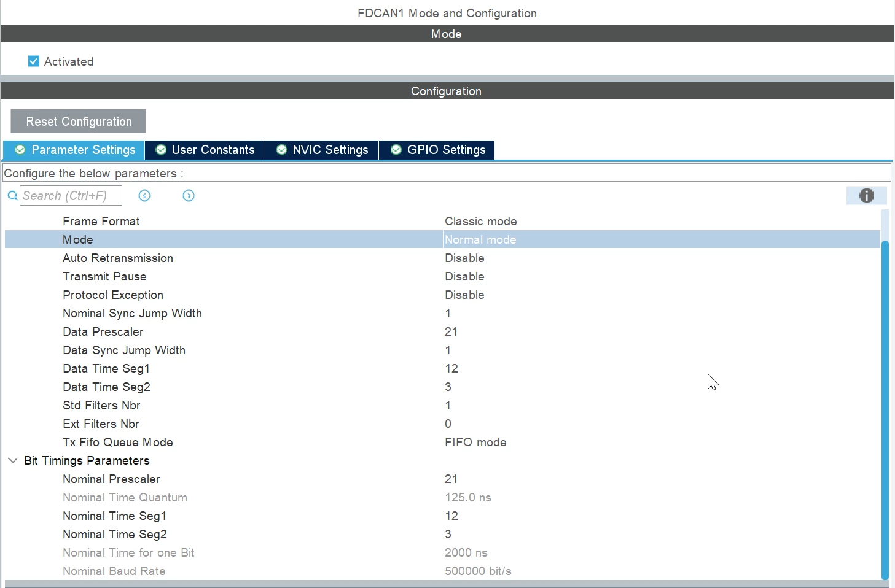Select Nominal Time for one Bit label
Screen dimensions: 895x588
coord(128,552)
